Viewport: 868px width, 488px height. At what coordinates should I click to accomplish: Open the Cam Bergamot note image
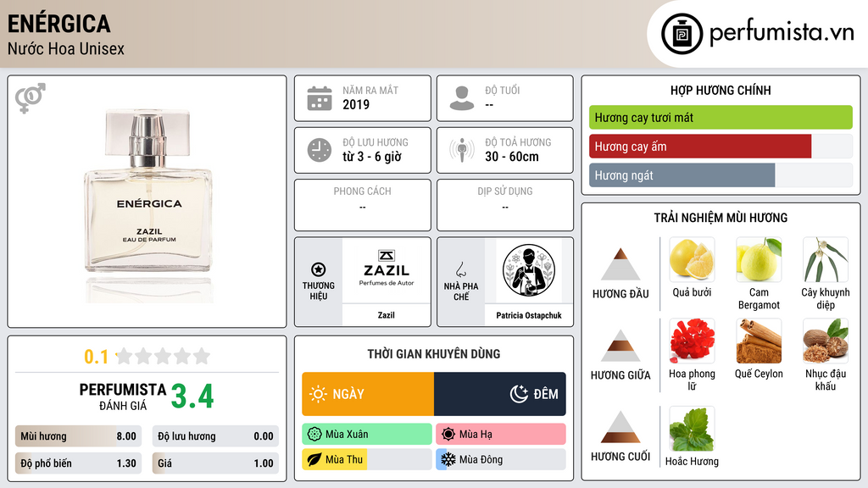tap(759, 259)
